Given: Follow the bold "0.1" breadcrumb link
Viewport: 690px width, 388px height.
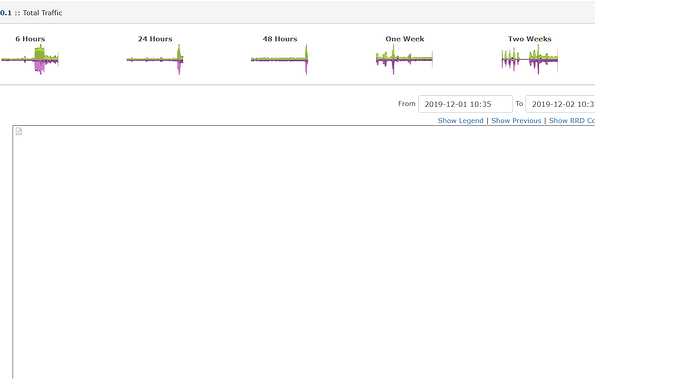Looking at the screenshot, I should click(x=6, y=13).
